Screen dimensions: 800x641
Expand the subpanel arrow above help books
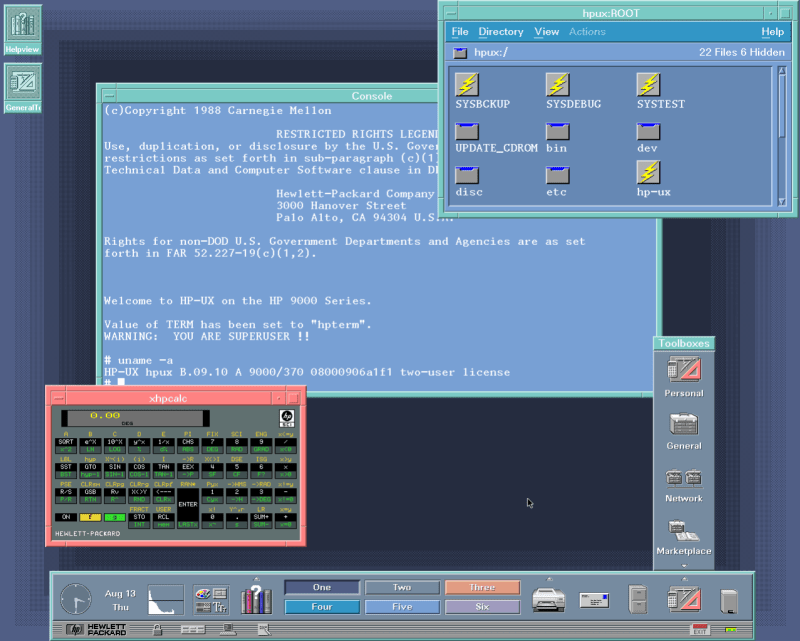(257, 577)
